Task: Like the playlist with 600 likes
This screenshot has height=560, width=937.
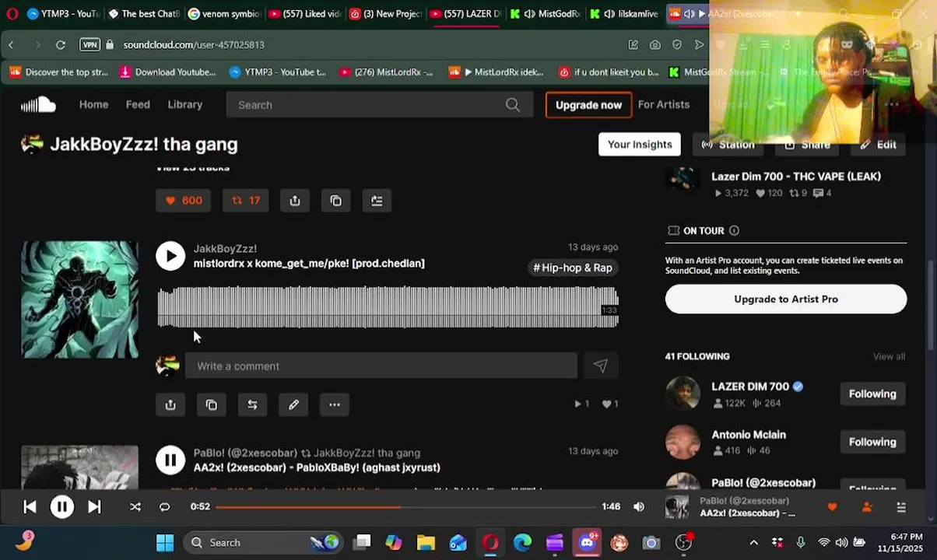Action: click(184, 201)
